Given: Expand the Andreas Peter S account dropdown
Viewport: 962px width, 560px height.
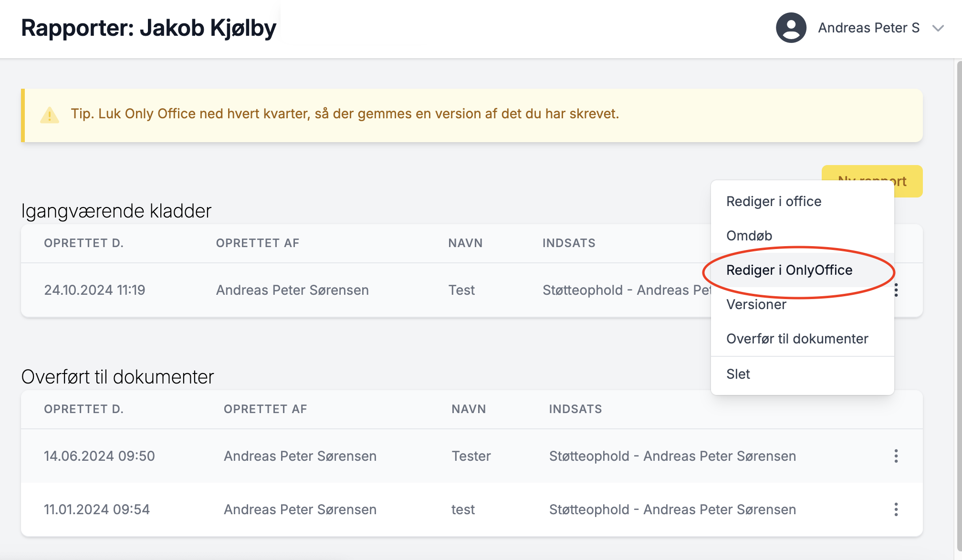Looking at the screenshot, I should [938, 28].
